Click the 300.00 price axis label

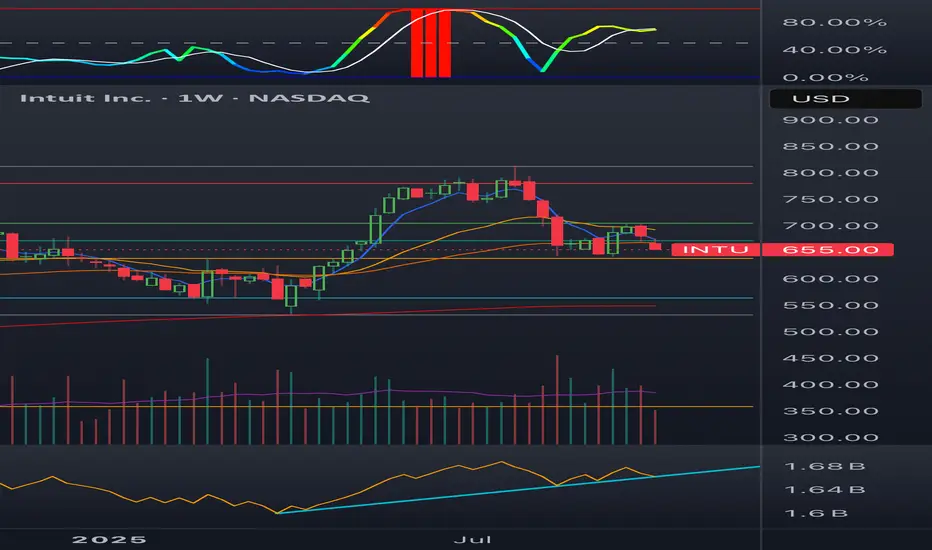830,438
